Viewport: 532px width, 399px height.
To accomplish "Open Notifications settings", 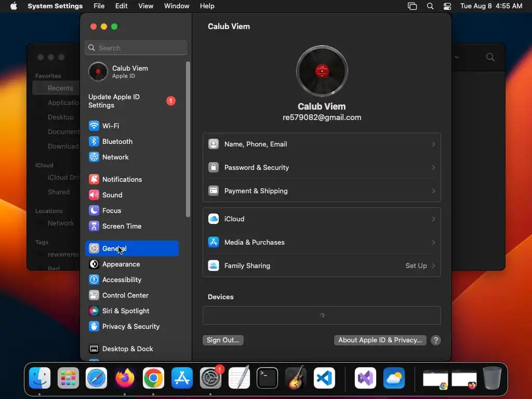I will click(x=131, y=179).
